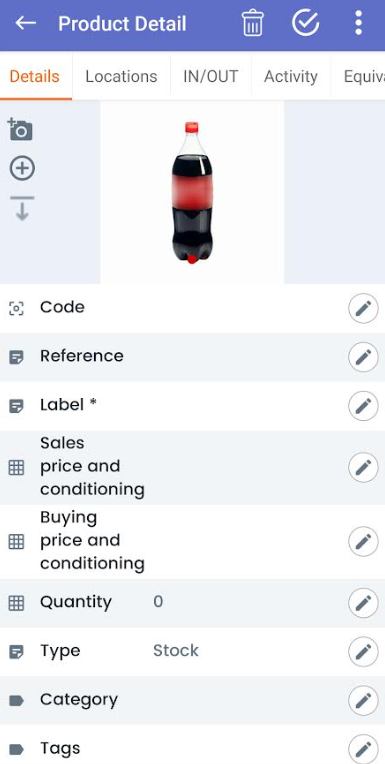Edit Sales price and conditioning
This screenshot has width=385, height=764.
pyautogui.click(x=363, y=467)
